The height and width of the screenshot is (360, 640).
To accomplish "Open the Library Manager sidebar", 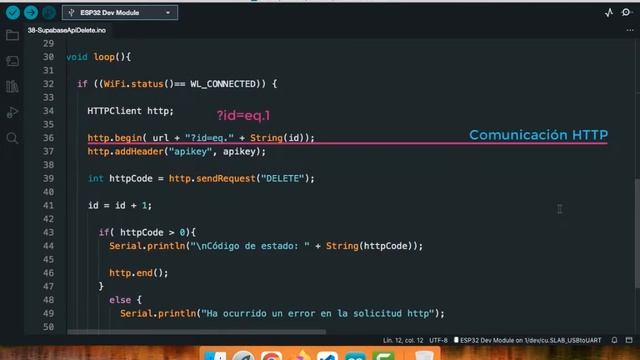I will tap(12, 87).
